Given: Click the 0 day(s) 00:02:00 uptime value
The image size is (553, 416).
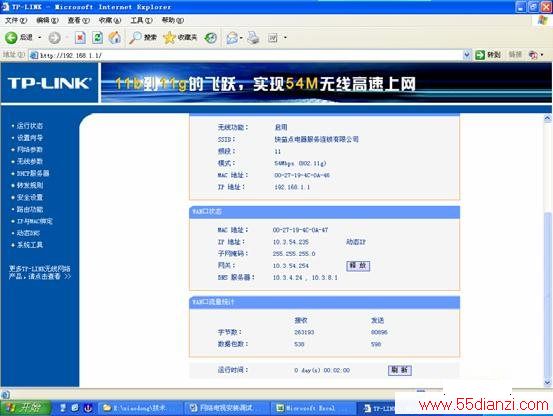Looking at the screenshot, I should (x=322, y=370).
